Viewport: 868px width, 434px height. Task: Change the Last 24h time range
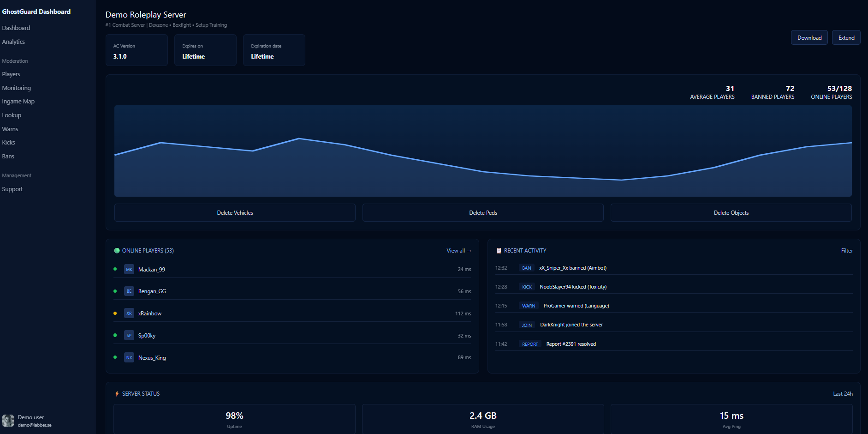coord(843,394)
